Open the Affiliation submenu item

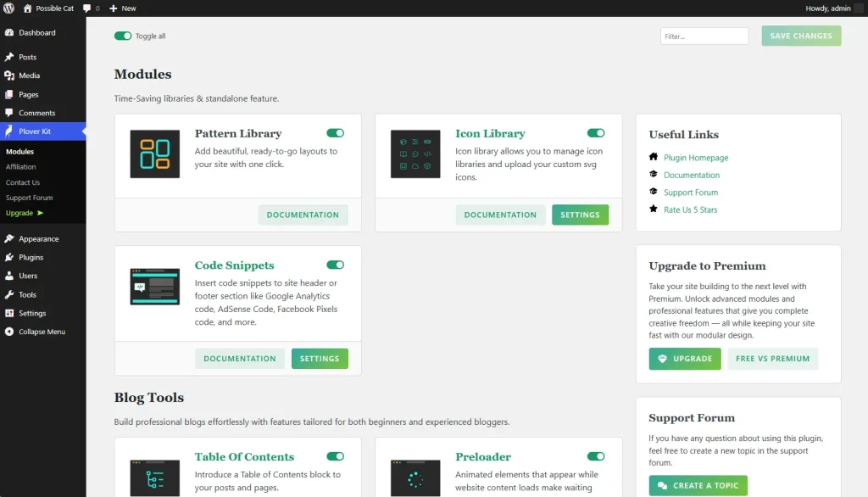pyautogui.click(x=21, y=167)
